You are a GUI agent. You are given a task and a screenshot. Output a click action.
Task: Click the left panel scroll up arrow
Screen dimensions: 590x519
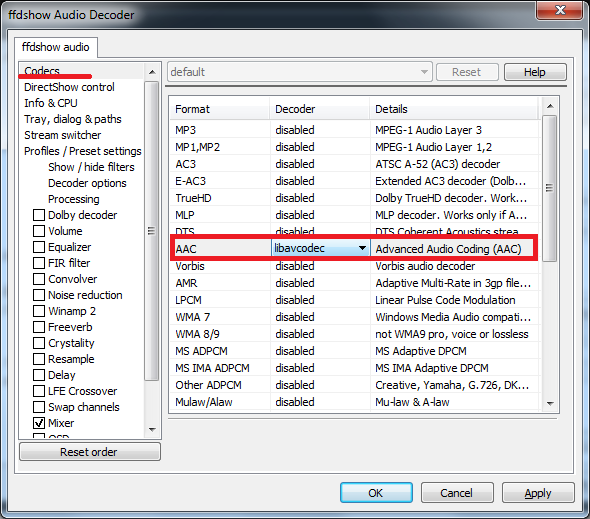click(x=152, y=72)
